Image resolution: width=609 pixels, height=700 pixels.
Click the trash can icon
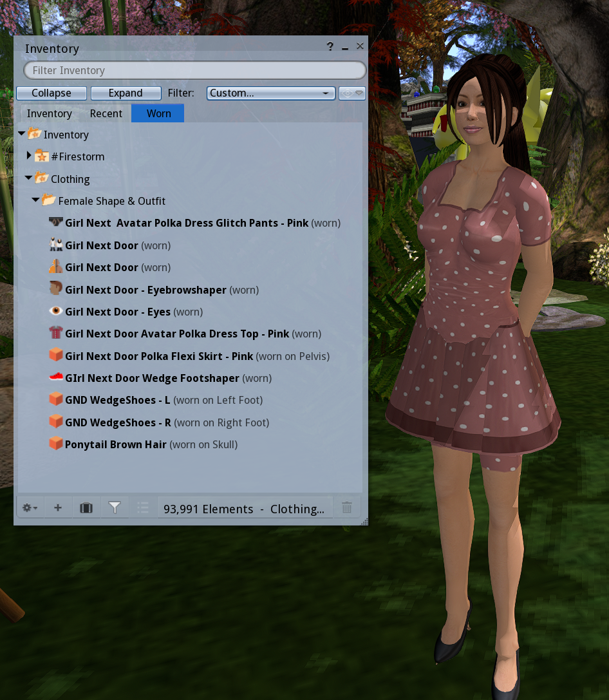click(346, 507)
